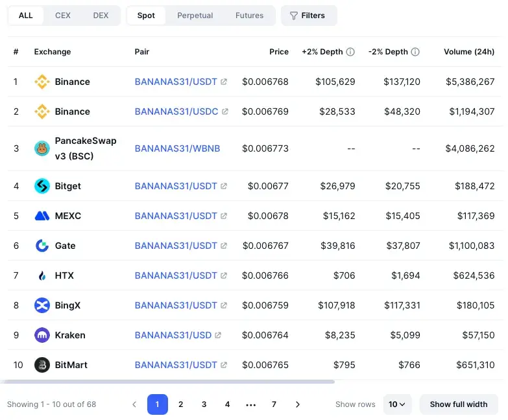Image resolution: width=508 pixels, height=420 pixels.
Task: Sort by the Volume (24h) column header
Action: point(469,52)
